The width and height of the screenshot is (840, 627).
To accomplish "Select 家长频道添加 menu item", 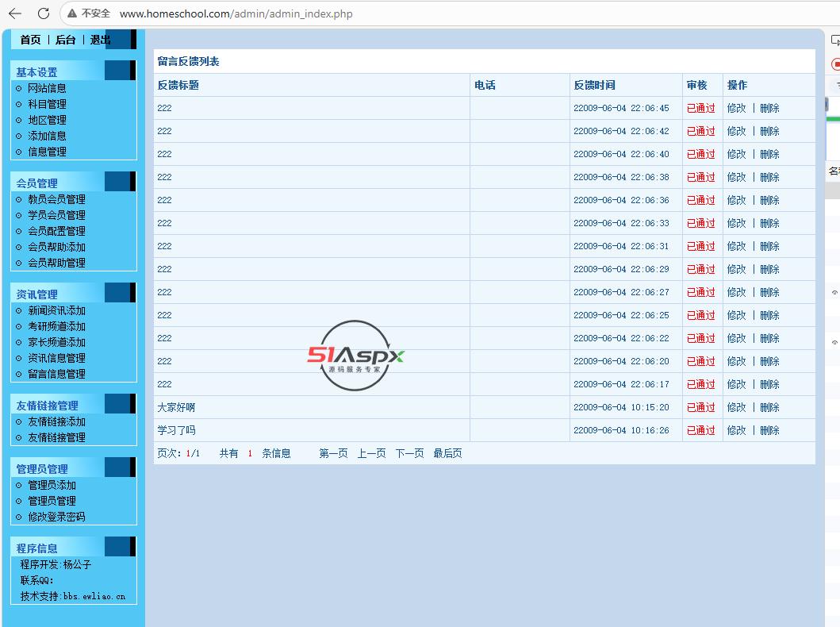I will (x=57, y=342).
